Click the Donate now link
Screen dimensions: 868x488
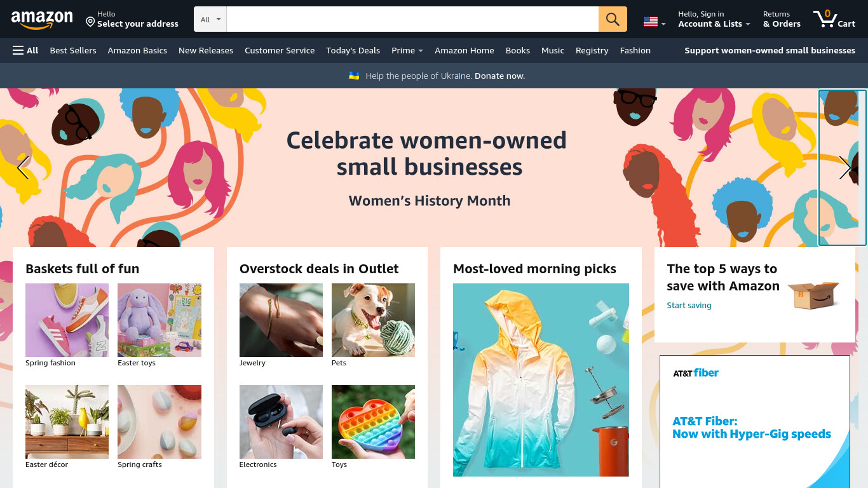coord(499,76)
